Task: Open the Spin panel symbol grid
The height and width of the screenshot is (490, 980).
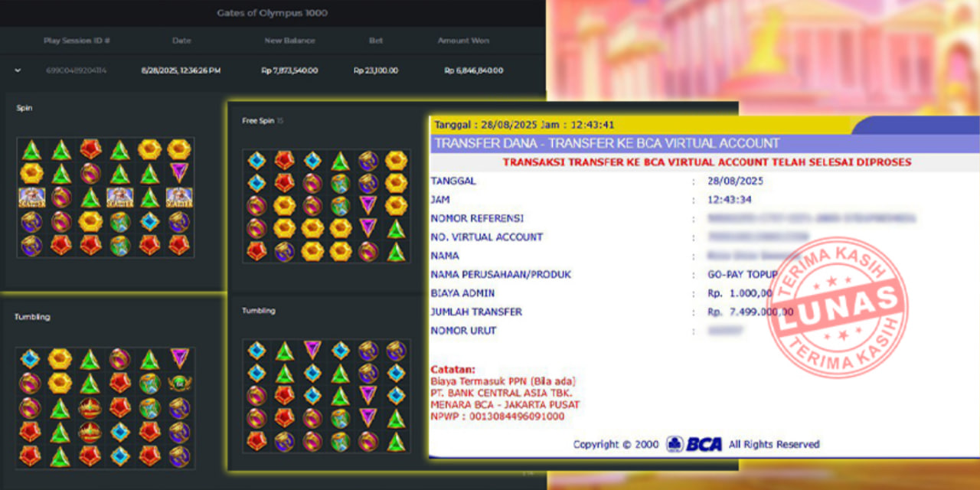Action: pos(105,198)
